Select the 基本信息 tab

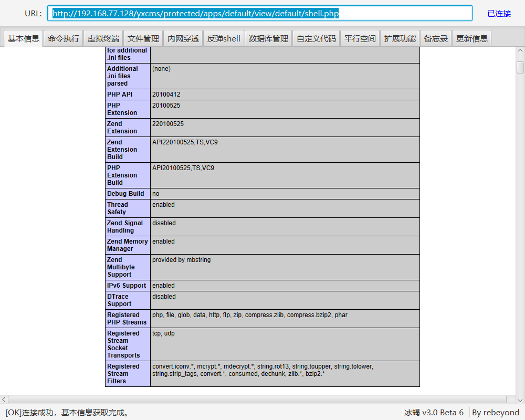(23, 38)
